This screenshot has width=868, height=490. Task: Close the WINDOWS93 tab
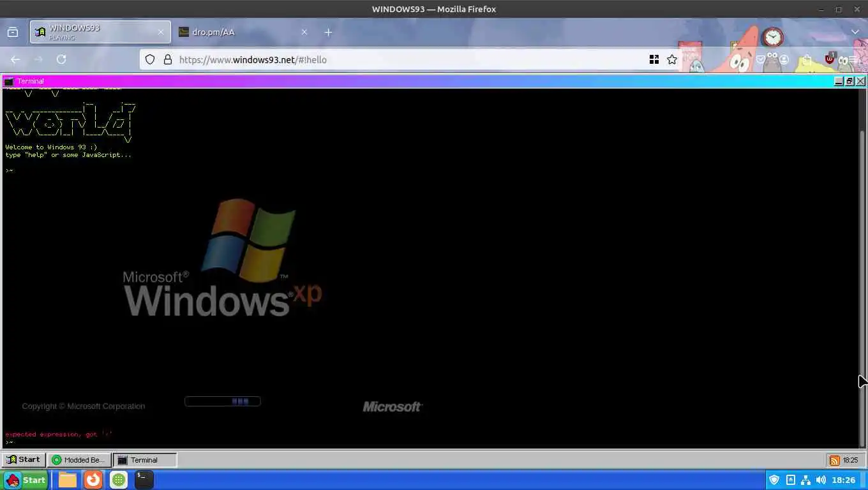(161, 32)
